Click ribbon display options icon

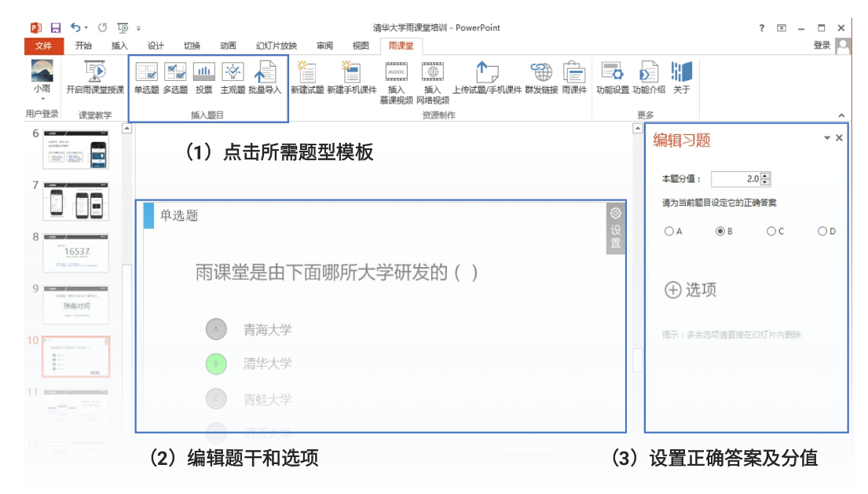click(x=782, y=27)
